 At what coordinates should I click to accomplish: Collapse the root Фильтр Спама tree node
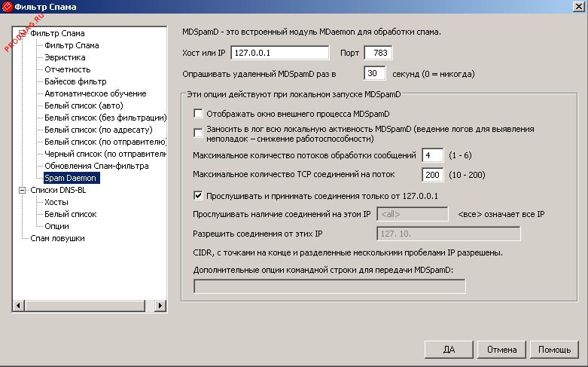pyautogui.click(x=22, y=33)
